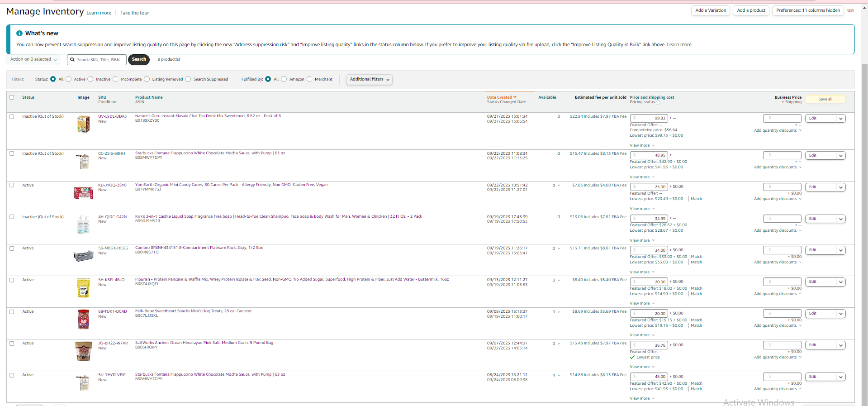Viewport: 868px width, 406px height.
Task: Open the Kirk's 3-in-1 Castile Liquid Soap listing
Action: click(x=279, y=216)
